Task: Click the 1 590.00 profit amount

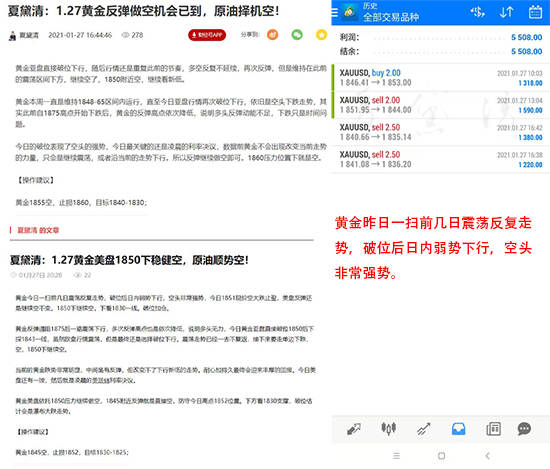Action: 530,110
